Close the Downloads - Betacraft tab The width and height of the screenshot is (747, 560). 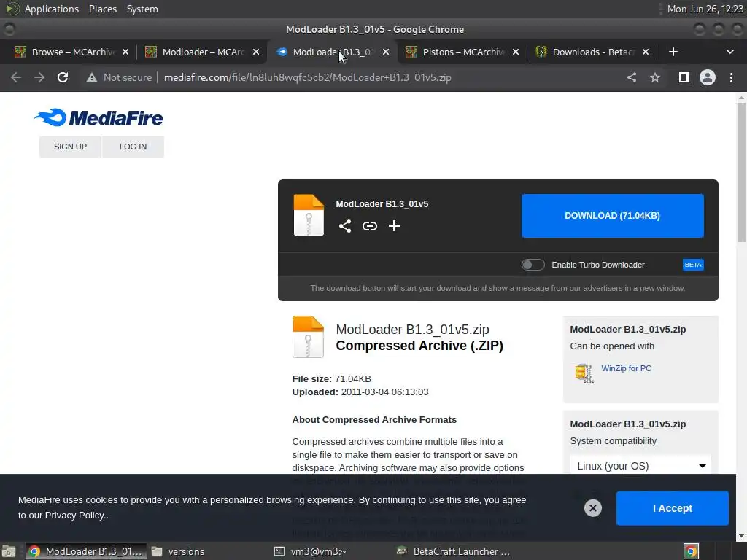(x=646, y=52)
